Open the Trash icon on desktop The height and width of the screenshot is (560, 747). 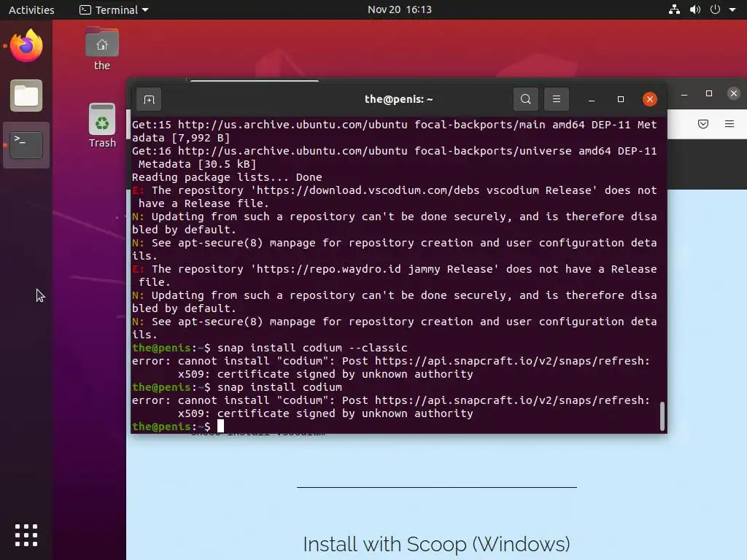pos(102,126)
